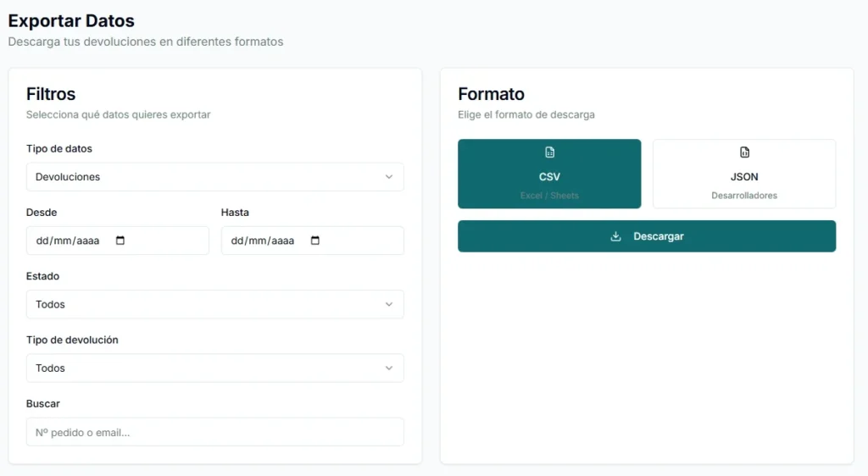Click the chevron arrow in the Estado field
The image size is (868, 476).
pyautogui.click(x=389, y=304)
